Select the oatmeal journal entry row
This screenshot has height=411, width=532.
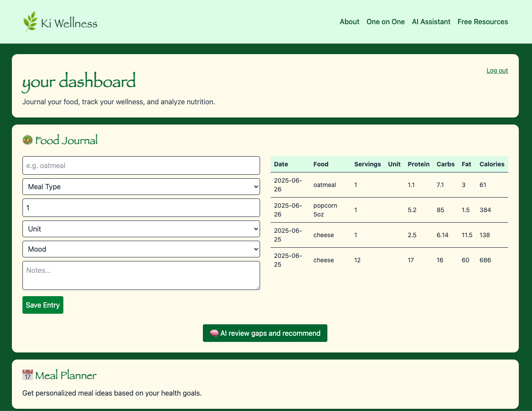pyautogui.click(x=389, y=185)
